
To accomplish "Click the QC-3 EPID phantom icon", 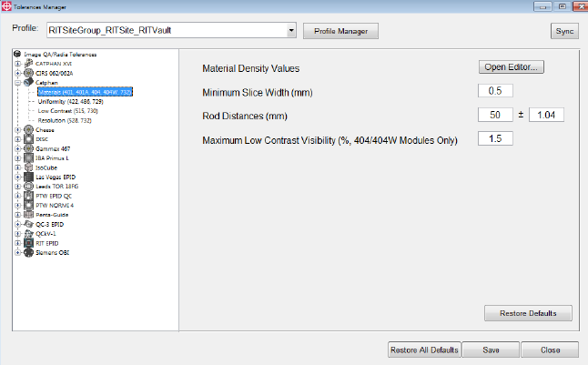I will tap(28, 224).
